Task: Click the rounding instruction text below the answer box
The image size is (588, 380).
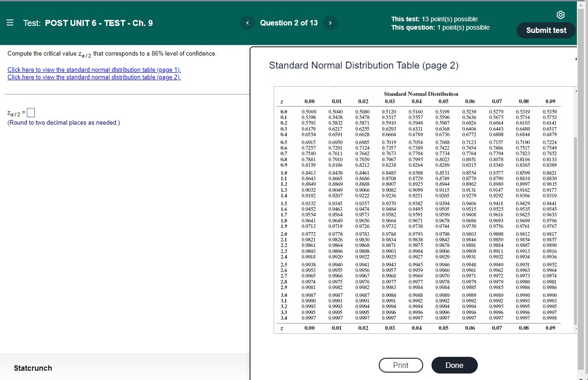Action: point(63,122)
